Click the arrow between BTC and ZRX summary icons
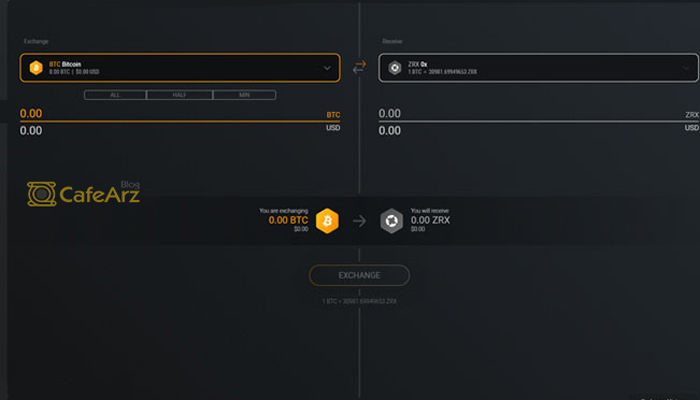700x400 pixels. [x=359, y=221]
